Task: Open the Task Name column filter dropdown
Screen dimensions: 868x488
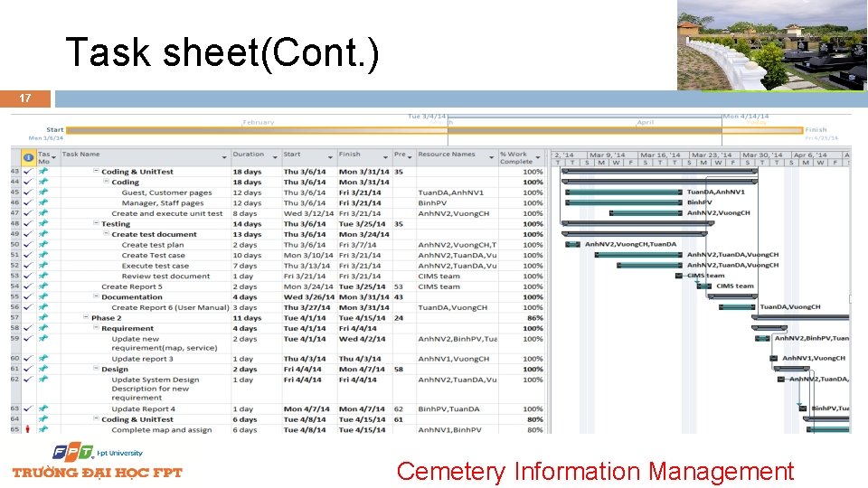Action: coord(224,157)
